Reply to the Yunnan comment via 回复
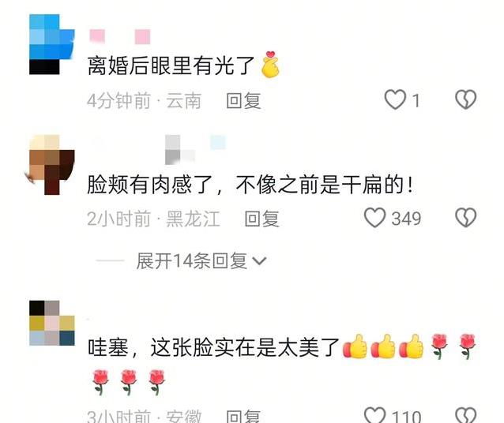Viewport: 504px width, 423px height. 243,100
